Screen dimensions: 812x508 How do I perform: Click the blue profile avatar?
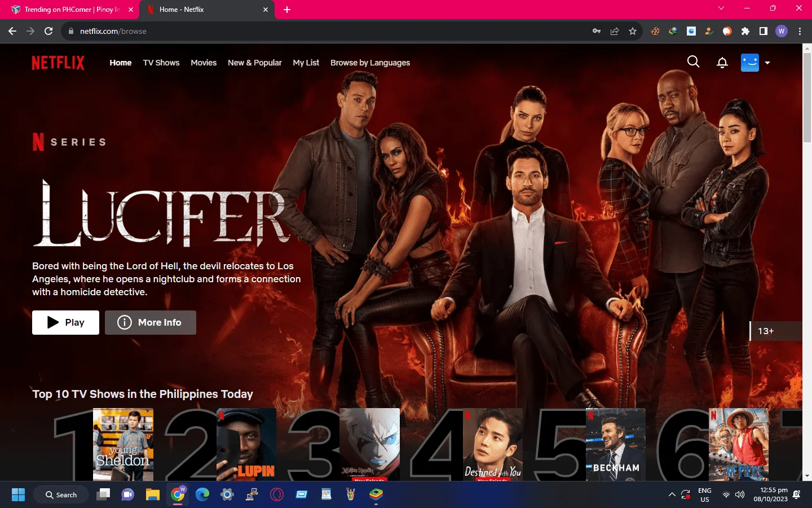[750, 63]
